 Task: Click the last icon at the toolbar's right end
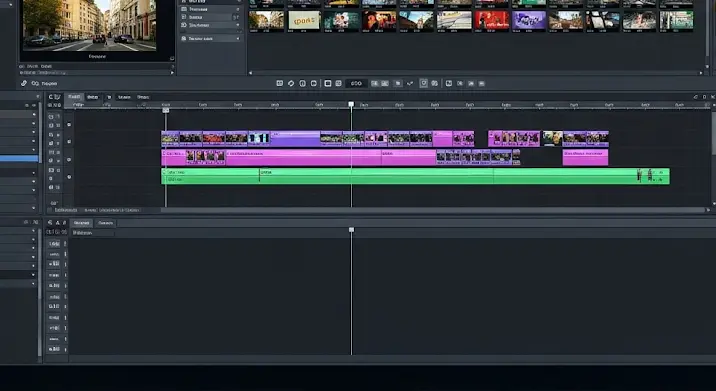tap(482, 83)
